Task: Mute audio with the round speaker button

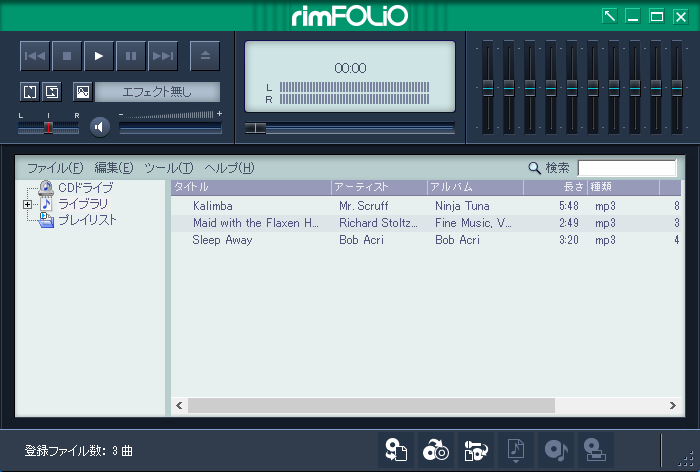Action: pyautogui.click(x=100, y=127)
